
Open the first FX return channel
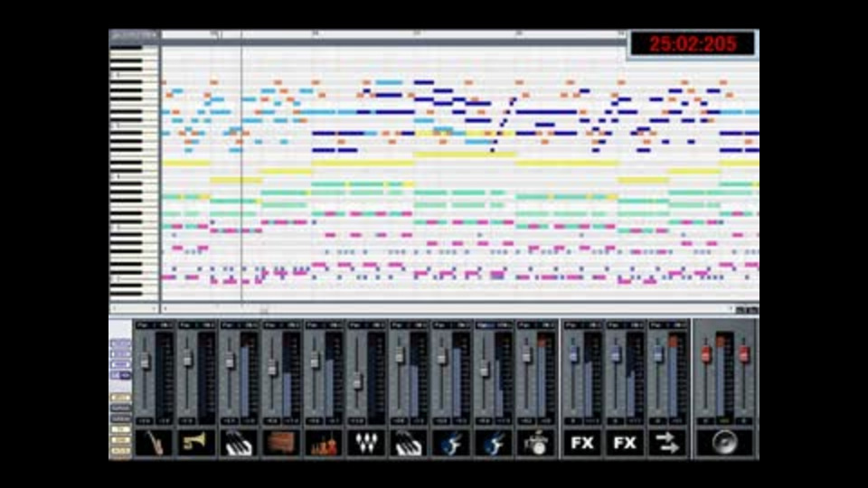(x=582, y=443)
